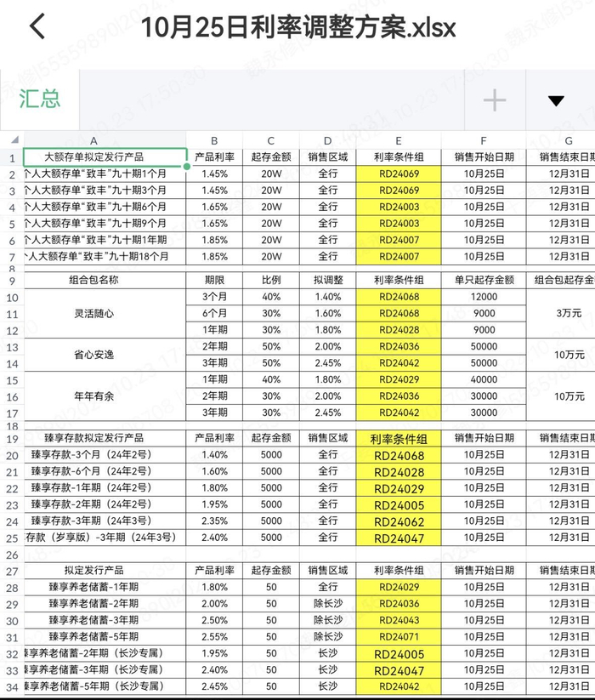Select 起存金额 header in row 1

coord(271,157)
